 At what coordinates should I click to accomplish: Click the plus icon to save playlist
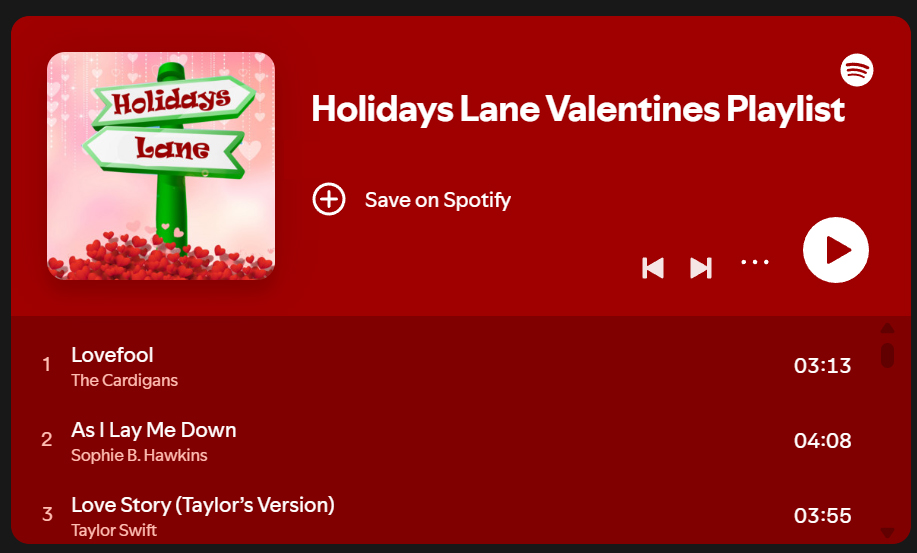pos(329,199)
